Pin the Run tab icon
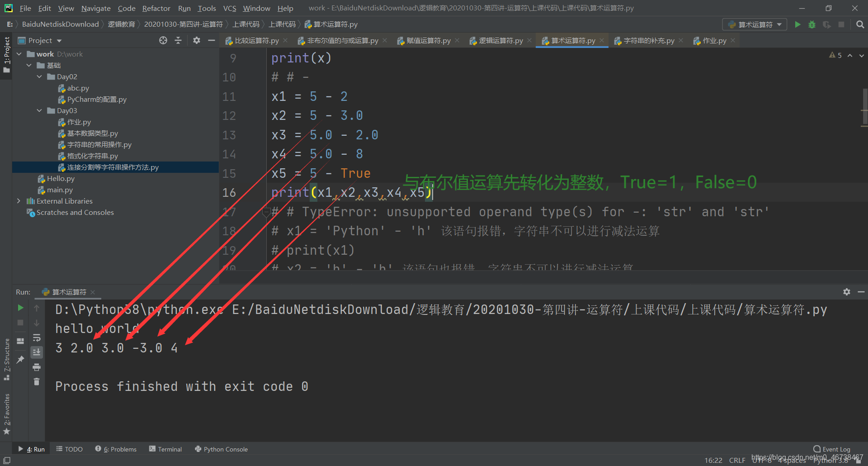Screen dimensions: 868x466 [20, 359]
